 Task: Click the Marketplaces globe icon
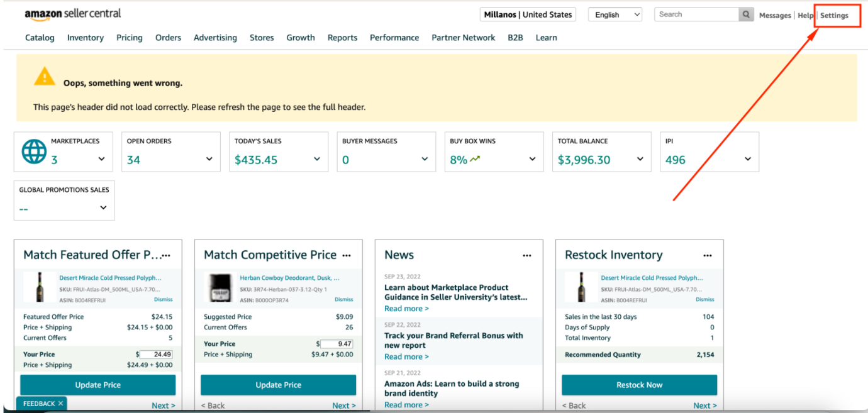tap(34, 151)
